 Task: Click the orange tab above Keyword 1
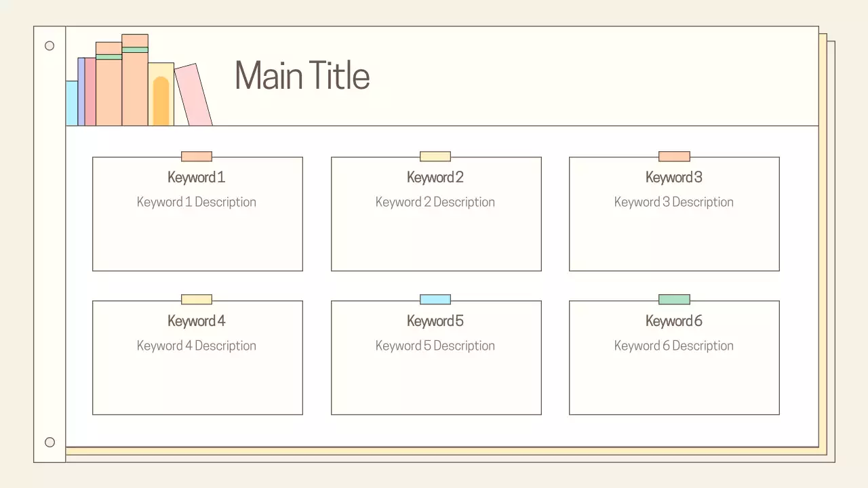point(196,156)
